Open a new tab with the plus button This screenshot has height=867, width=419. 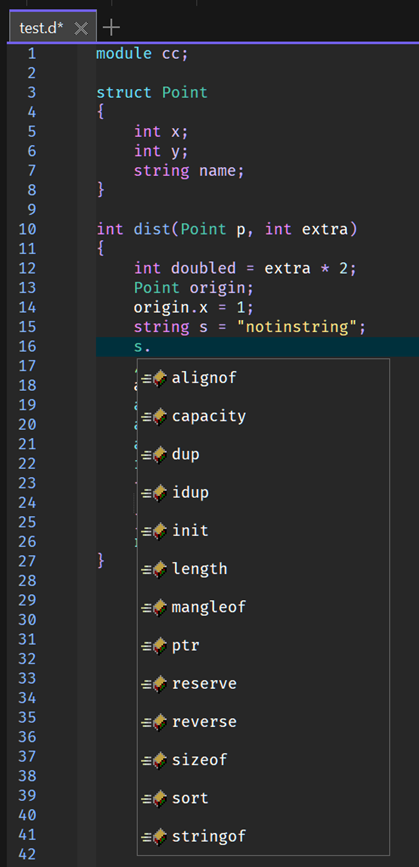tap(111, 27)
